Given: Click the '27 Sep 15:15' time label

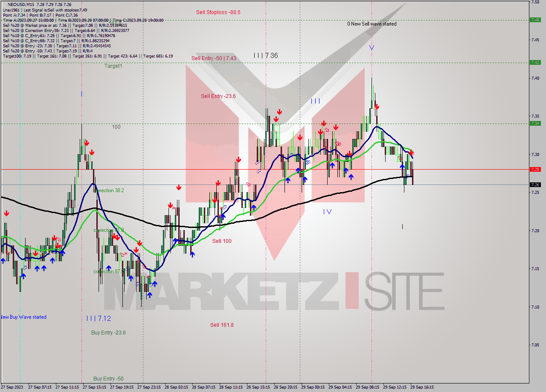Looking at the screenshot, I should (x=94, y=387).
